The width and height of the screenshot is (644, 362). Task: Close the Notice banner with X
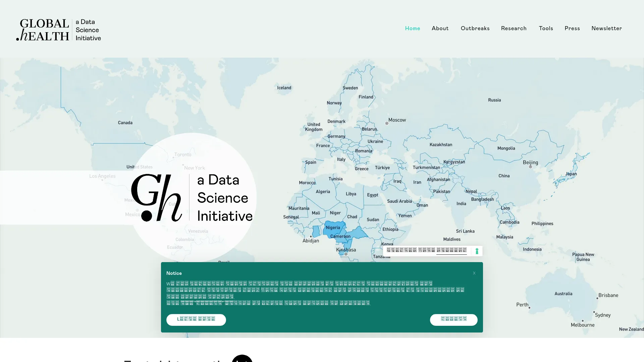[474, 273]
